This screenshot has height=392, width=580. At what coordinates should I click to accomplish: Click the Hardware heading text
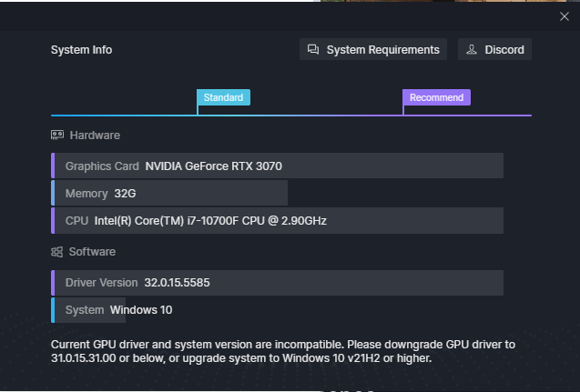pyautogui.click(x=95, y=136)
